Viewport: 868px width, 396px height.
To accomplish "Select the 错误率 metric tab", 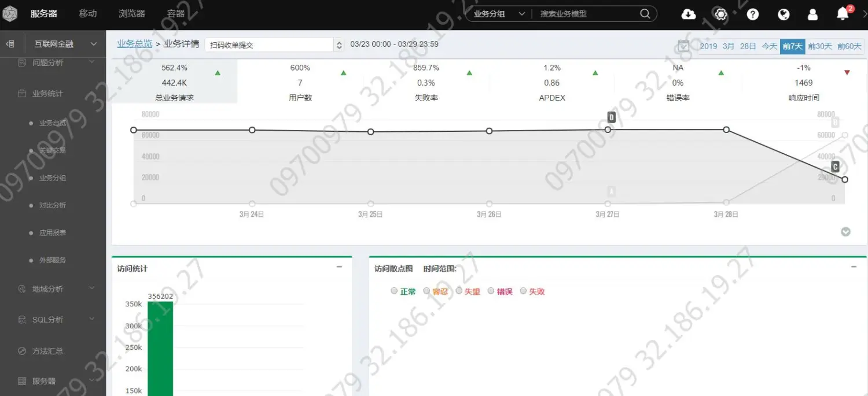I will 678,82.
